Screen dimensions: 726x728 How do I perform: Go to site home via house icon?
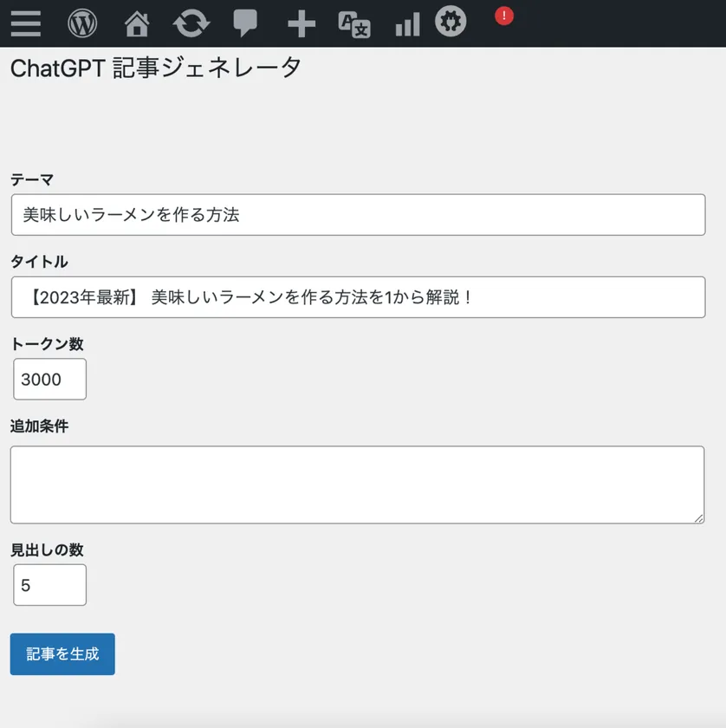point(137,23)
